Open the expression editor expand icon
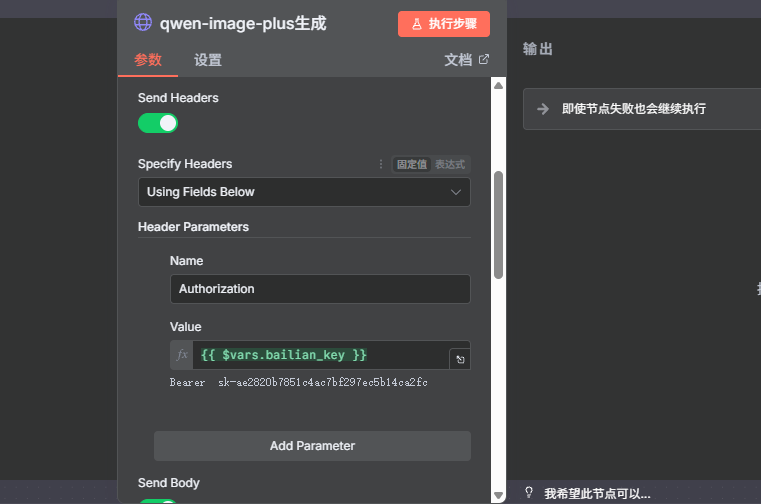This screenshot has height=504, width=761. click(459, 359)
